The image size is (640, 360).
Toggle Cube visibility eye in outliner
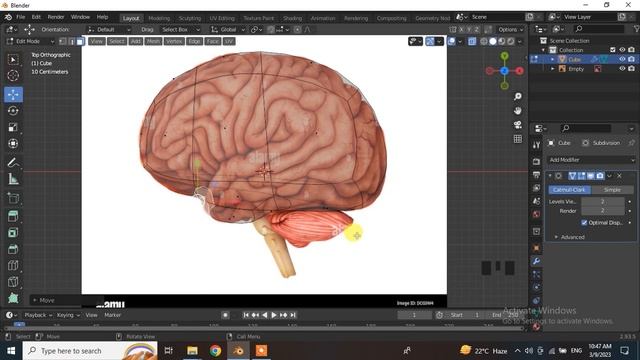622,60
